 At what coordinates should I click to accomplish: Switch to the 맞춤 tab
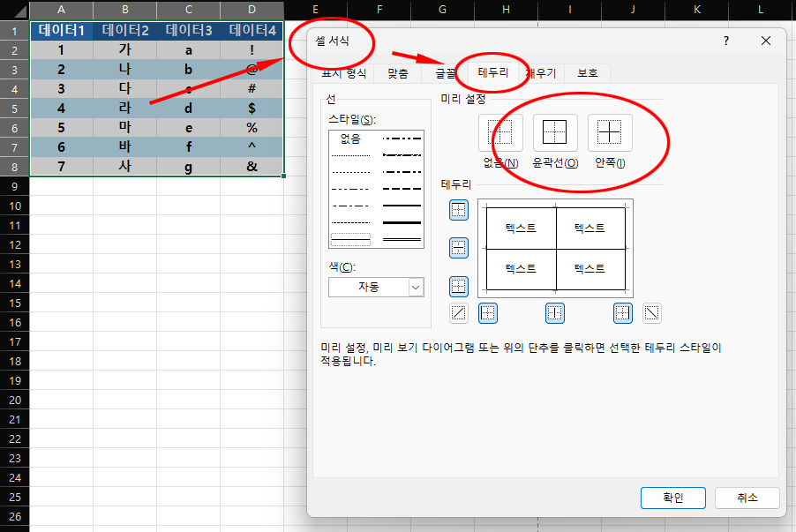(x=398, y=73)
